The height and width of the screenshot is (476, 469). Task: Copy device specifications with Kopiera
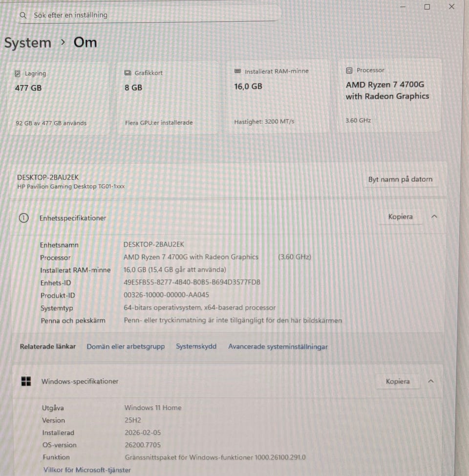coord(400,217)
